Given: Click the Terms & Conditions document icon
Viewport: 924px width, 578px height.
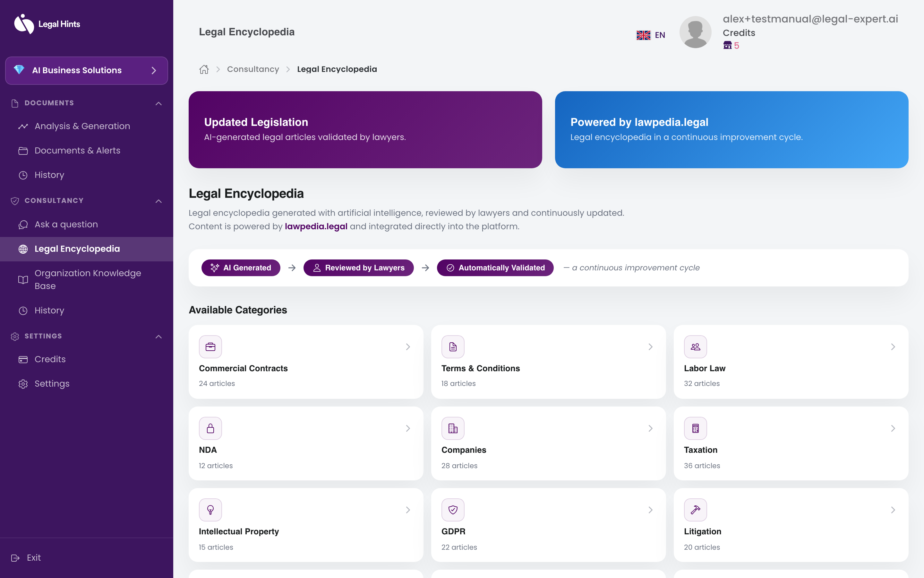Looking at the screenshot, I should click(453, 347).
